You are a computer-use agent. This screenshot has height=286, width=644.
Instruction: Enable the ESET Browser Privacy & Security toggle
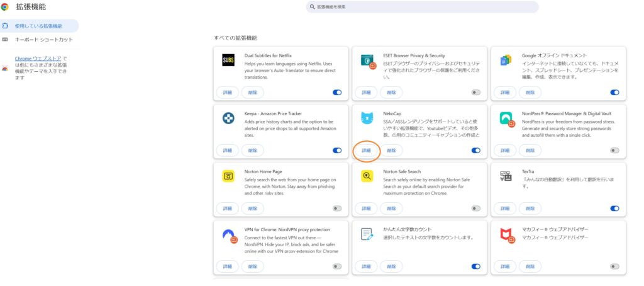(x=475, y=93)
